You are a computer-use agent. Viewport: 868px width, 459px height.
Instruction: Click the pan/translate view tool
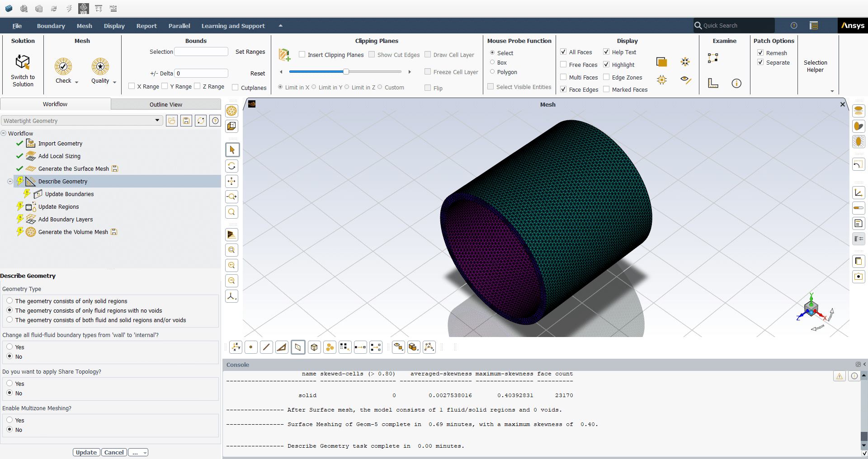pos(232,181)
